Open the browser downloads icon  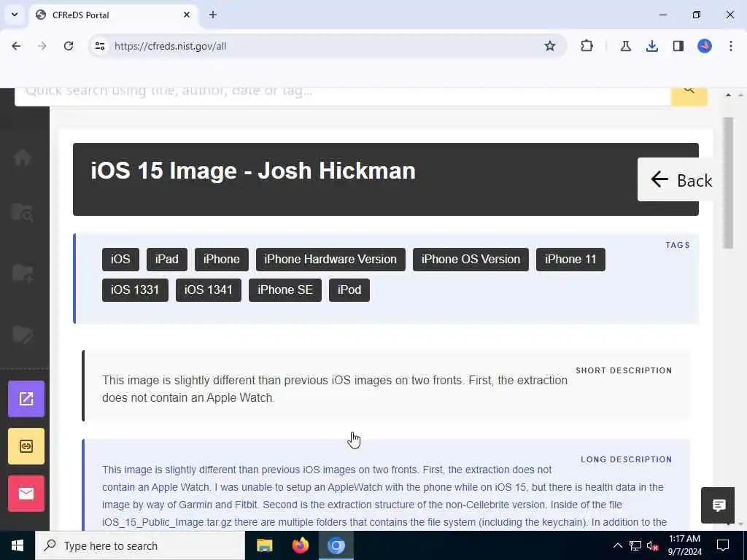point(651,46)
